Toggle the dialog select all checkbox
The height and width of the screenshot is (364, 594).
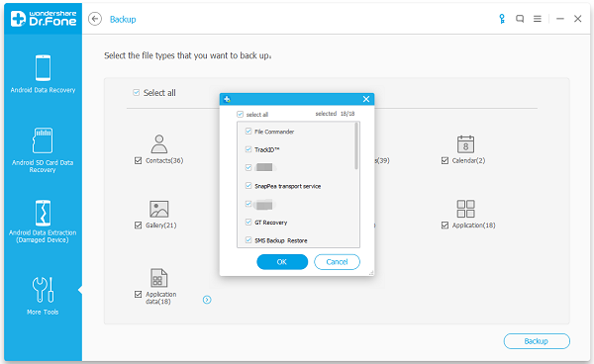pos(240,114)
